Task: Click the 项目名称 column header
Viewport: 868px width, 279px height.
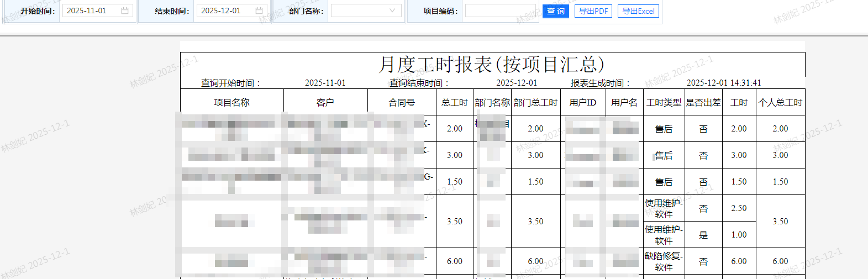Action: [x=232, y=102]
